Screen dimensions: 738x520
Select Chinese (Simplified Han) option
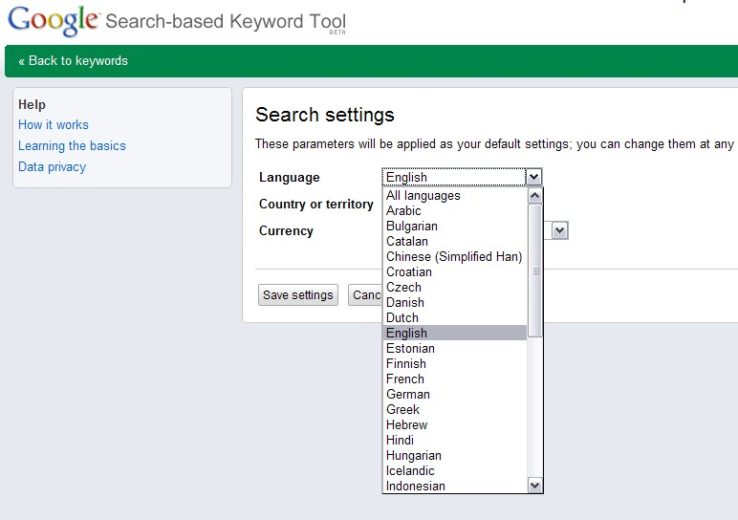point(455,256)
